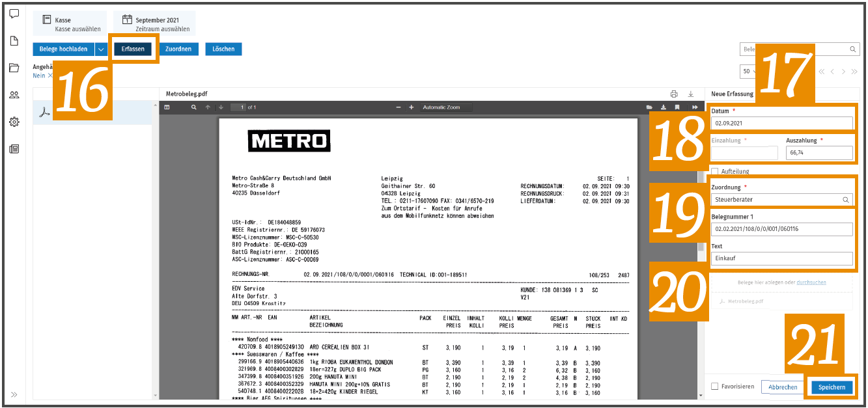The width and height of the screenshot is (868, 408).
Task: Open the newspaper icon in sidebar
Action: click(x=14, y=149)
